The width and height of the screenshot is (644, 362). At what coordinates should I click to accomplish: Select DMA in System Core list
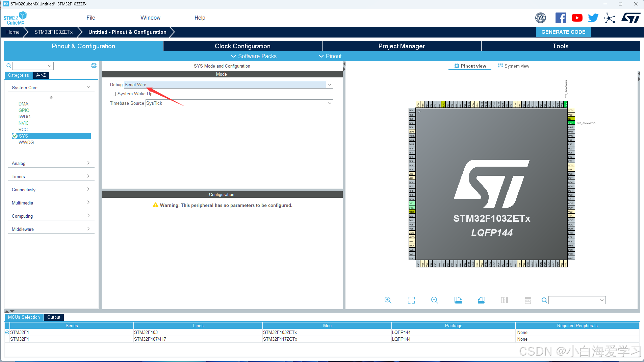(x=23, y=104)
